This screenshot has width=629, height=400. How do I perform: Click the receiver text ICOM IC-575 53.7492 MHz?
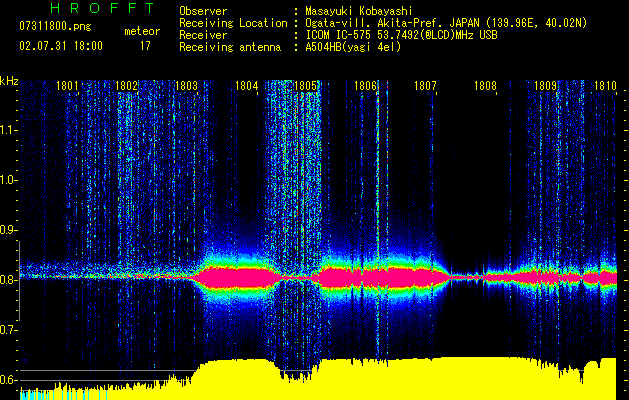point(401,35)
